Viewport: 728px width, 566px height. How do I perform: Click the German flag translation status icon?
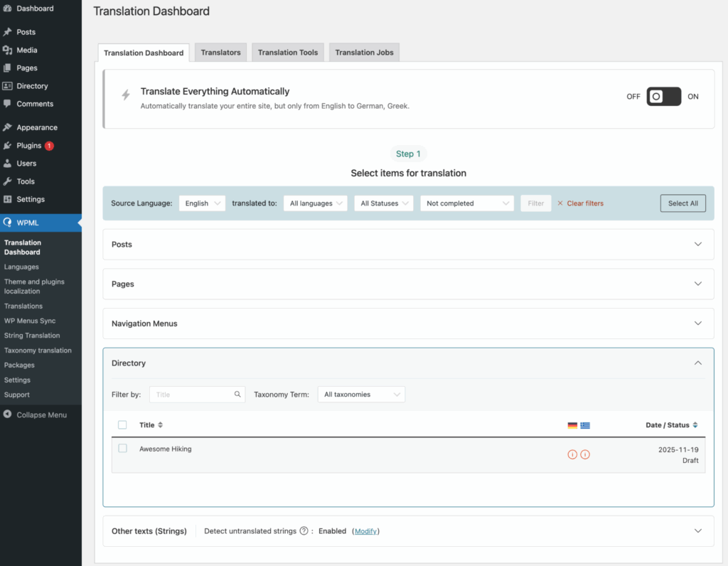[572, 425]
